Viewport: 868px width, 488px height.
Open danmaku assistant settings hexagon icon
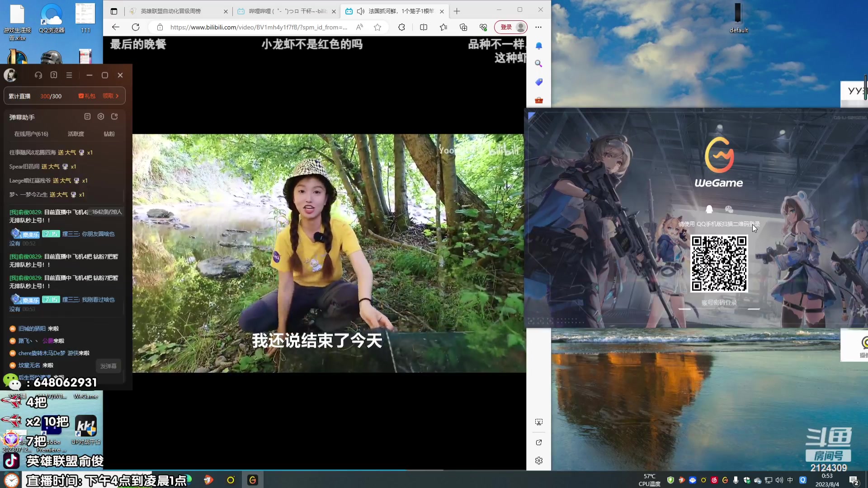click(101, 117)
